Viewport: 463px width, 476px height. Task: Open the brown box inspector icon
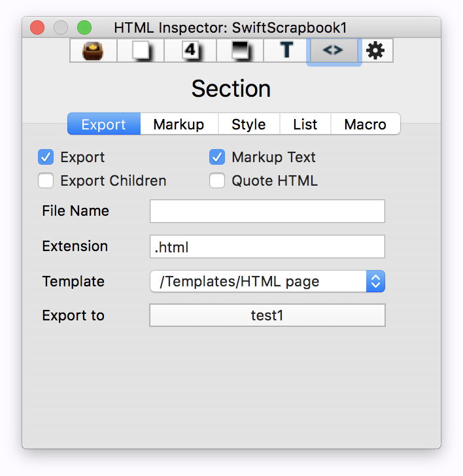pyautogui.click(x=94, y=50)
